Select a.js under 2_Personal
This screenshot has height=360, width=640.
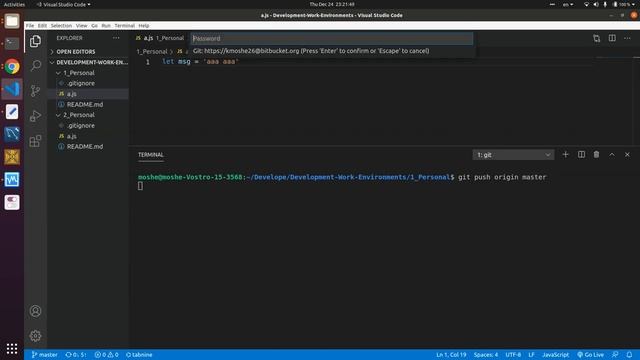point(72,136)
